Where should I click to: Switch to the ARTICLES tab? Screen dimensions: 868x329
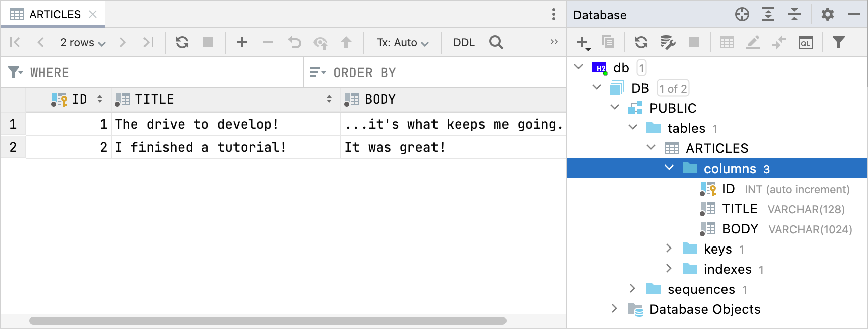[54, 14]
